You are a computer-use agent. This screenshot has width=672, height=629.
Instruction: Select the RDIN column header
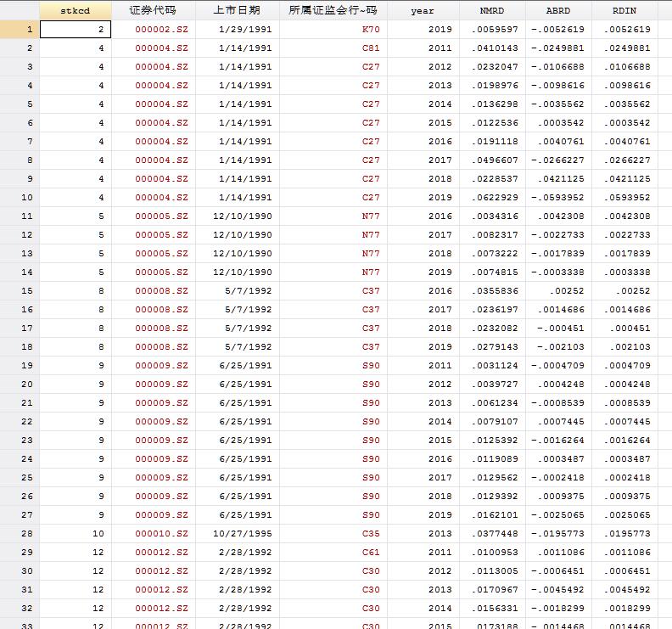point(624,11)
